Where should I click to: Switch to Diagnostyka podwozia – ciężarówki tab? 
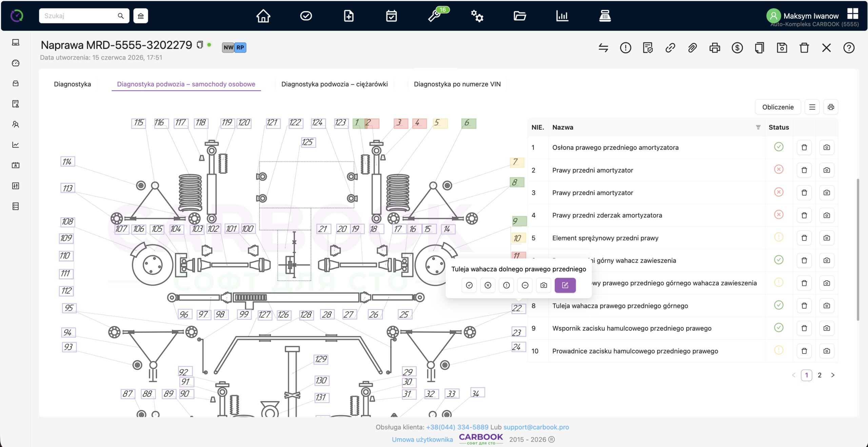334,84
